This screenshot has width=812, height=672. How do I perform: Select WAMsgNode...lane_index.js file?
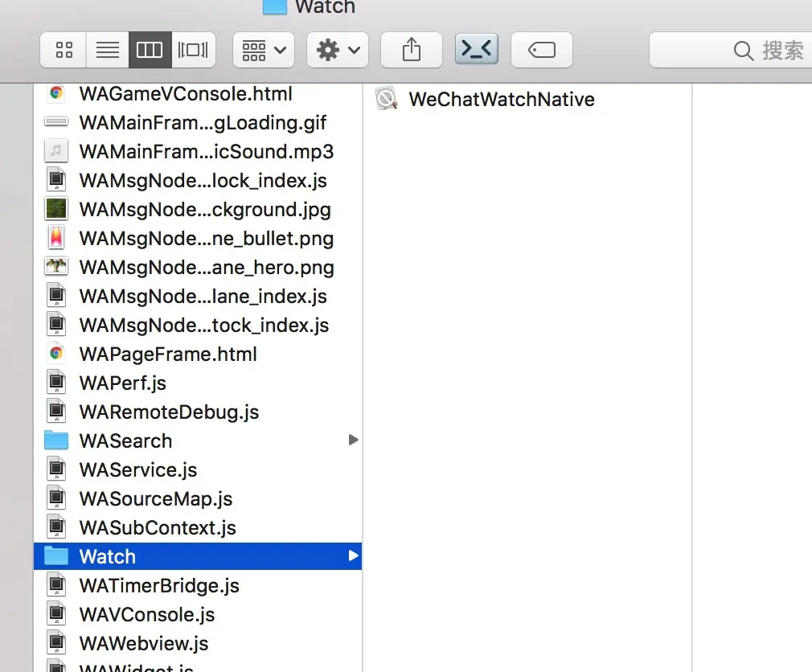(x=197, y=297)
